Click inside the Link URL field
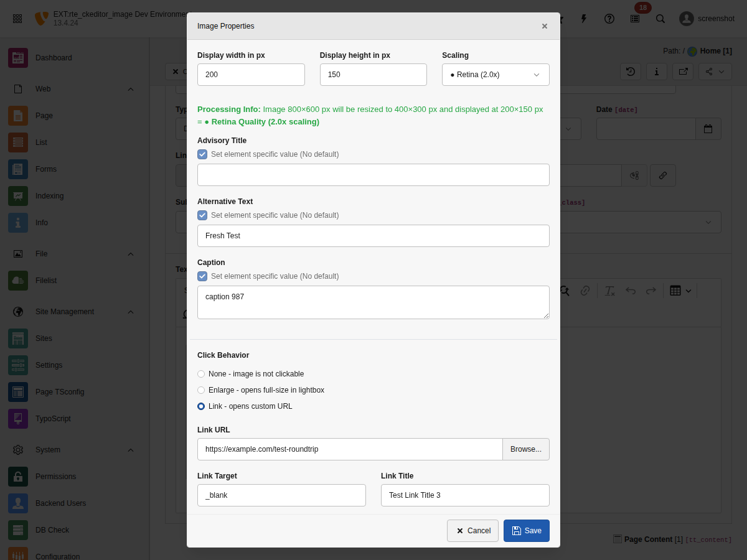Image resolution: width=747 pixels, height=560 pixels. [x=349, y=449]
